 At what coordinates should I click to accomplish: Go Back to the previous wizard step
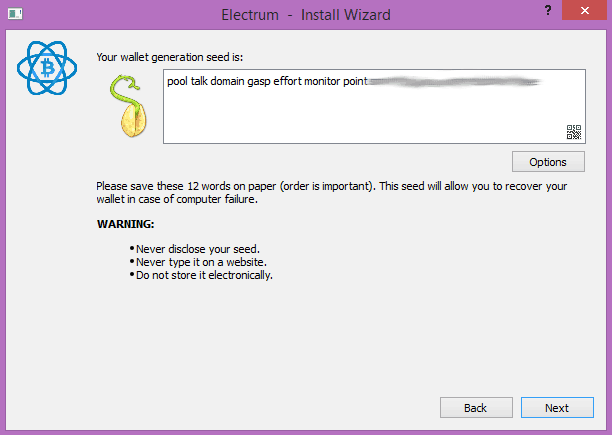tap(476, 408)
